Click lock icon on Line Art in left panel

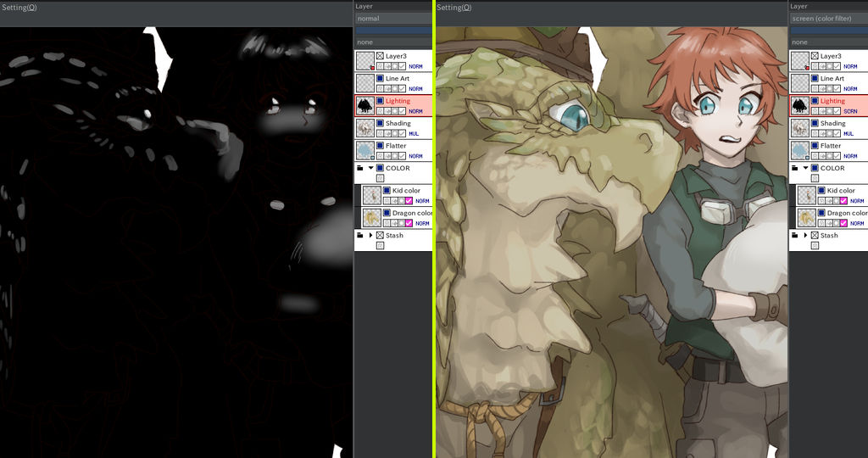[x=381, y=88]
